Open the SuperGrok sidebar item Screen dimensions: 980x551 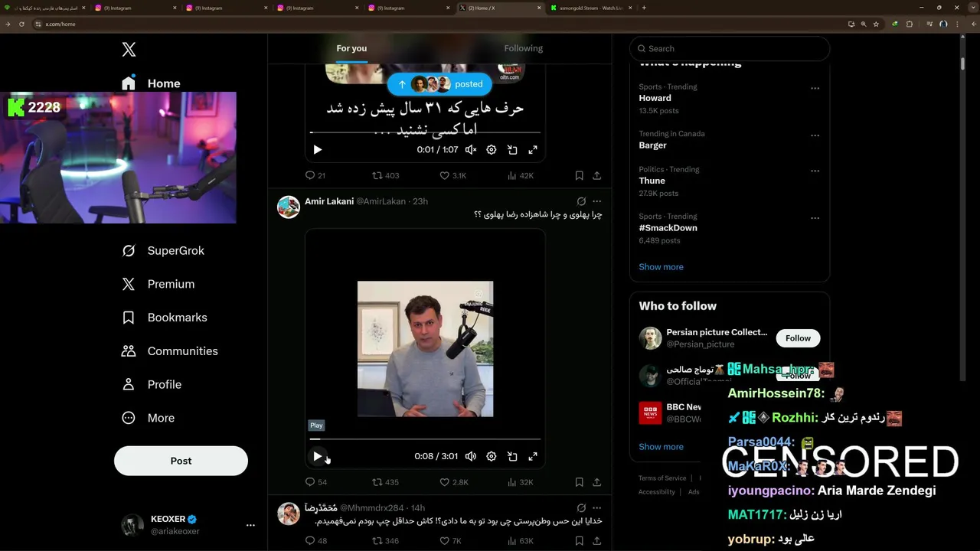tap(165, 250)
